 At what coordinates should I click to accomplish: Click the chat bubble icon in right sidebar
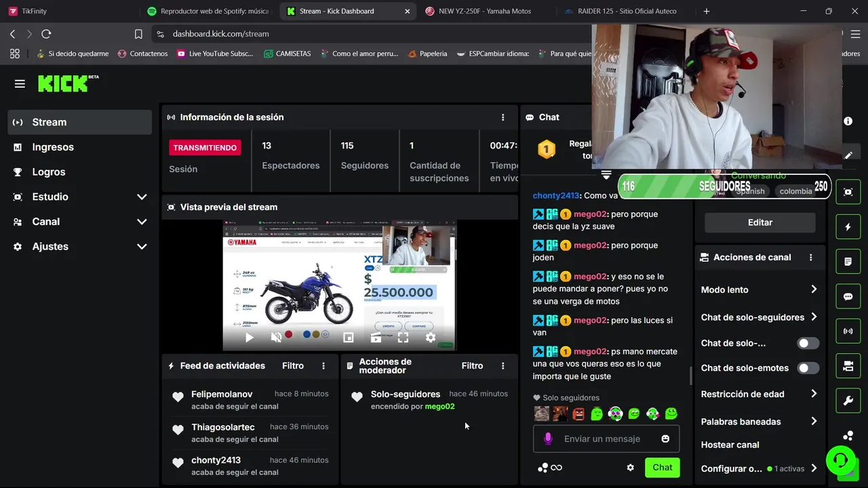coord(848,296)
